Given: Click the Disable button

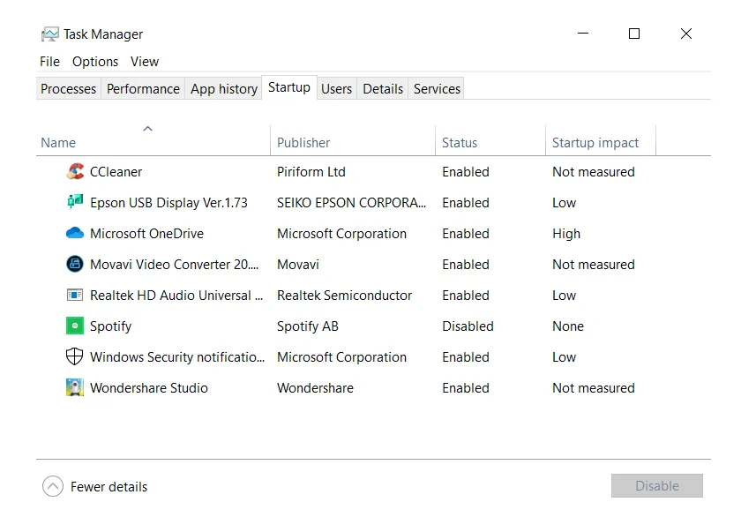Looking at the screenshot, I should click(656, 485).
